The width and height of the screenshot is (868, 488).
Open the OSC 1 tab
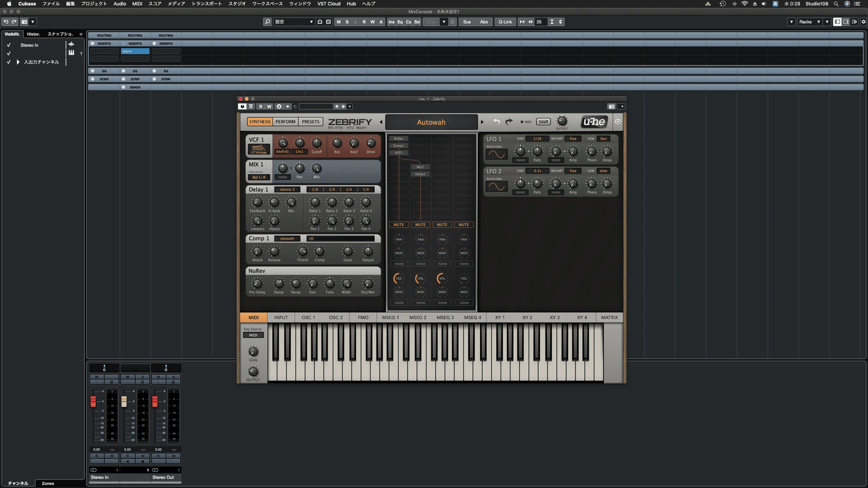pyautogui.click(x=308, y=318)
